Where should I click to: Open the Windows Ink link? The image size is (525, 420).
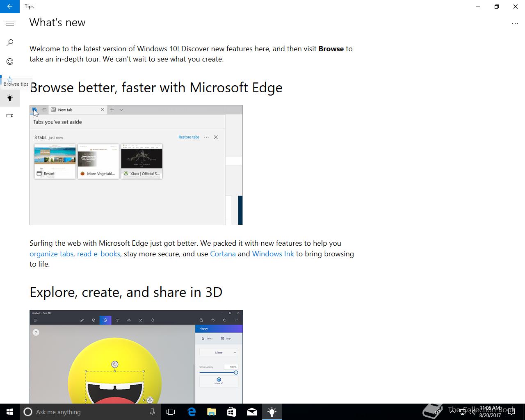point(273,254)
